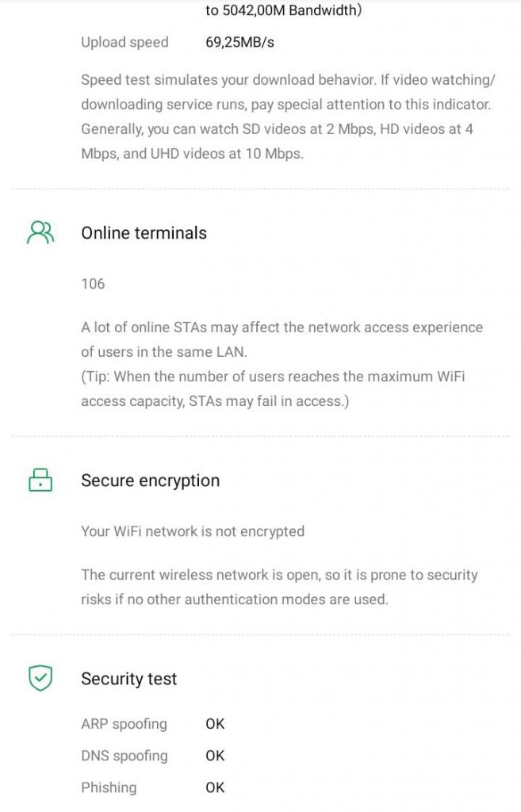
Task: Click the ARP spoofing row label
Action: (124, 723)
